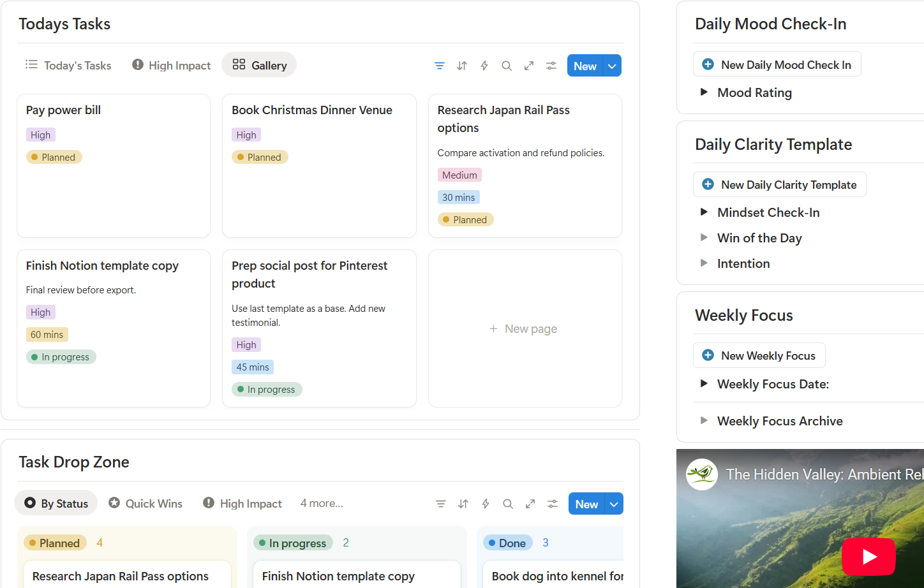Image resolution: width=924 pixels, height=588 pixels.
Task: Click the plus icon on New Daily Mood Check In
Action: tap(707, 64)
